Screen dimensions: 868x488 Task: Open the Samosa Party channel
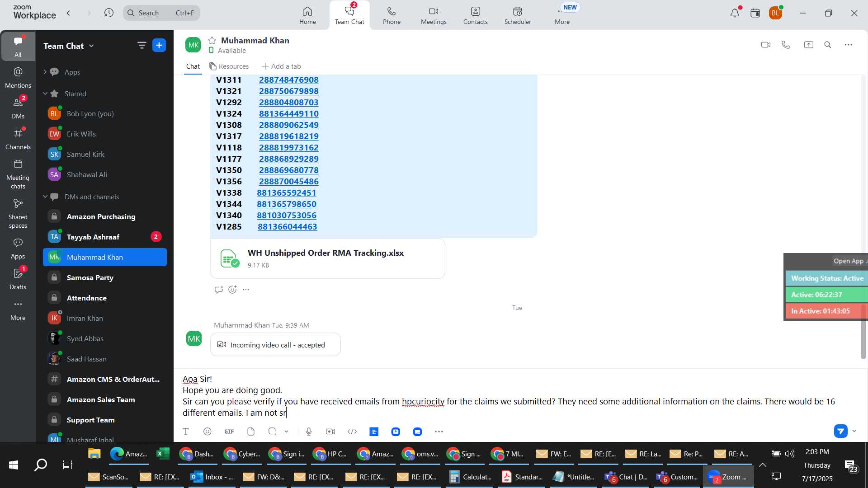pyautogui.click(x=105, y=277)
